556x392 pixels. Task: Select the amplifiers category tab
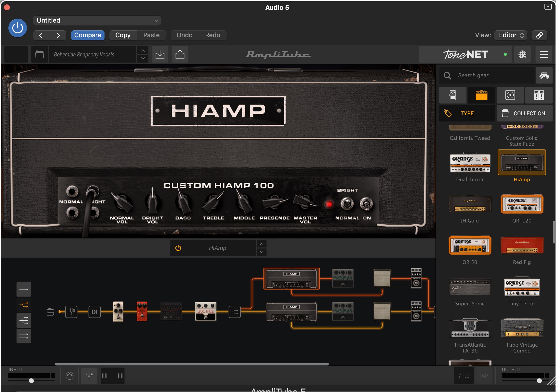[481, 95]
